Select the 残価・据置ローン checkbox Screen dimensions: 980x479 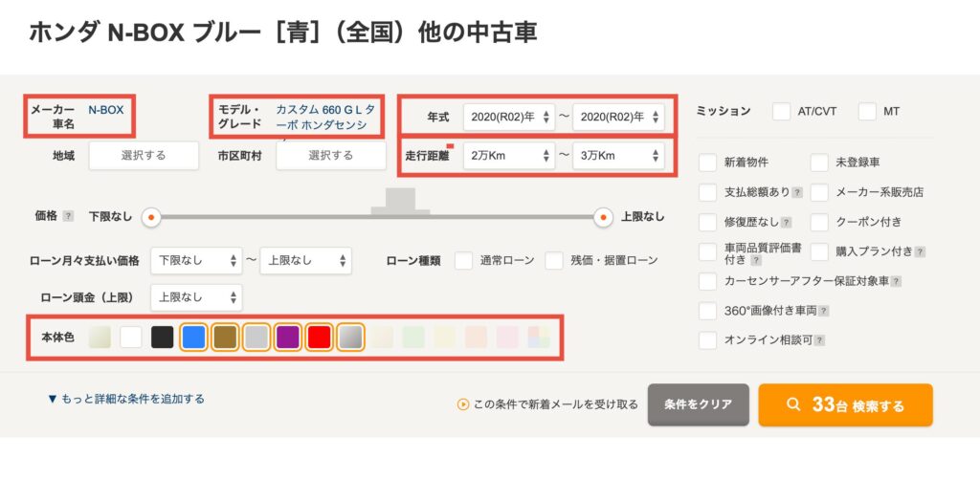[x=554, y=260]
